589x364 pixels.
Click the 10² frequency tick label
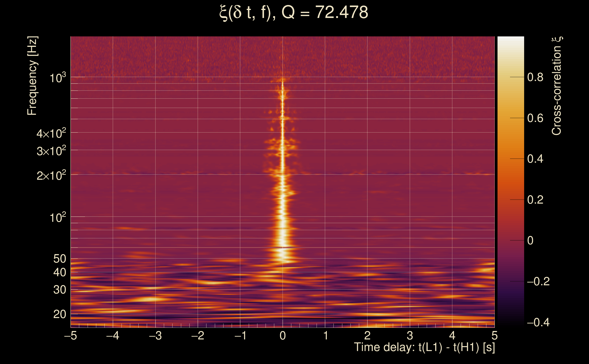click(58, 218)
